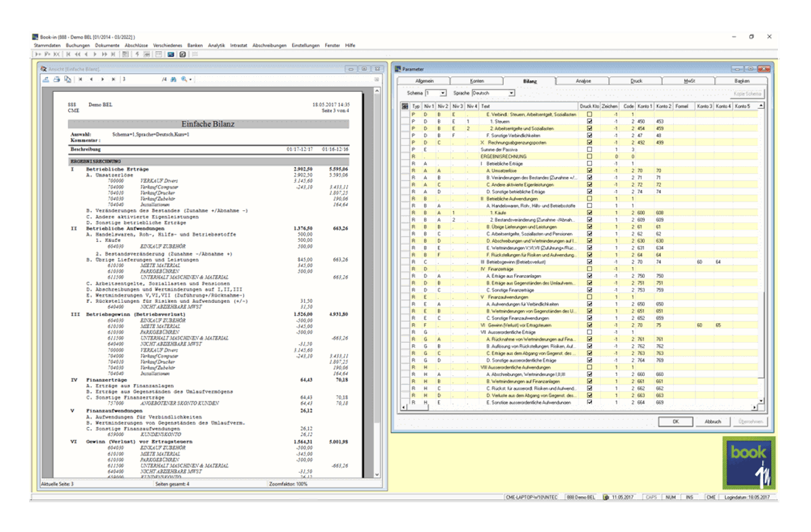811x532 pixels.
Task: Go to first page in Ansicht preview toolbar
Action: pos(80,79)
